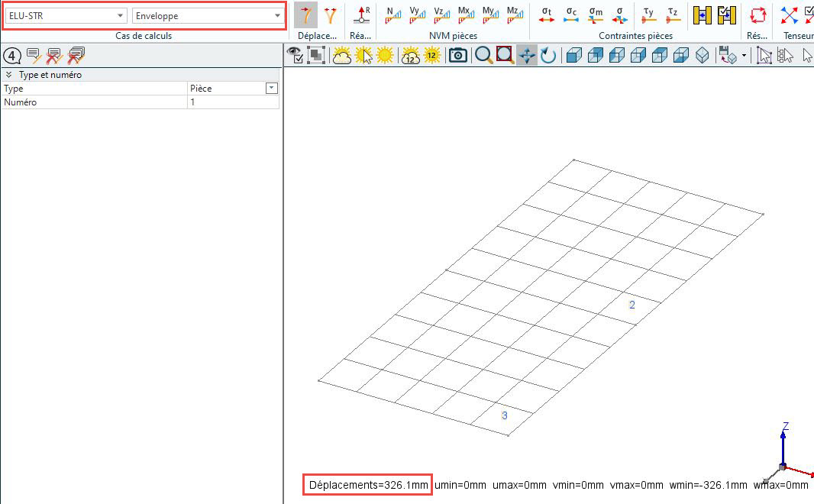The width and height of the screenshot is (814, 504).
Task: Take a screenshot with the camera icon
Action: 457,55
